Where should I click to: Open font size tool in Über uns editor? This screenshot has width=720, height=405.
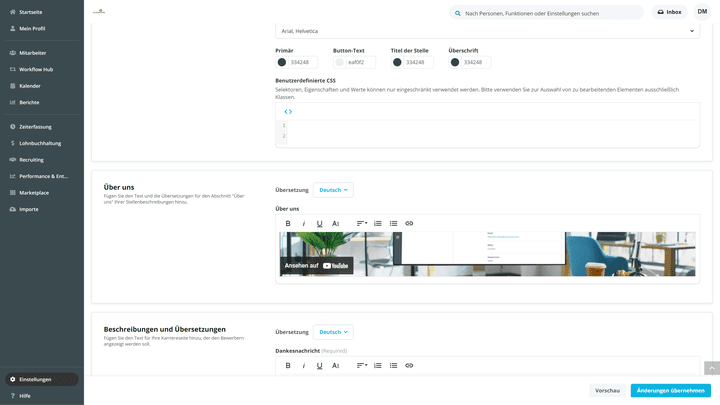coord(336,224)
